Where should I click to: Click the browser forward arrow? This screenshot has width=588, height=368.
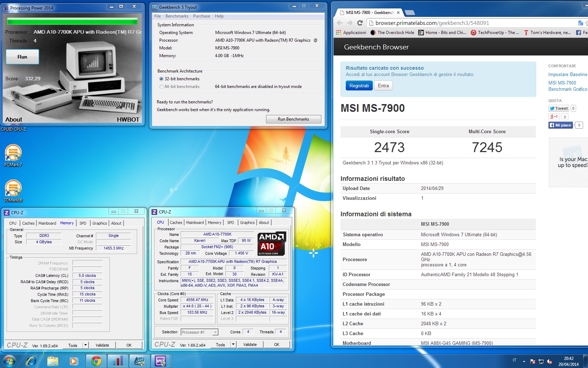point(350,23)
